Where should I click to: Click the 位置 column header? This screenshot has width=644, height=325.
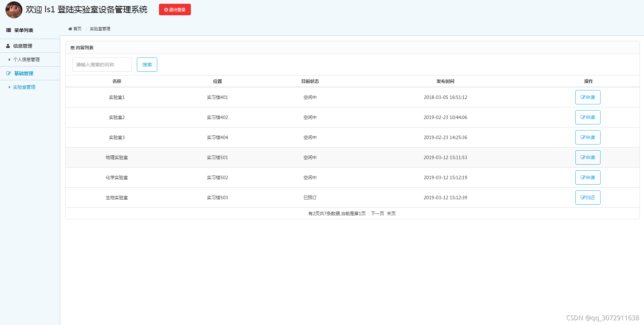(217, 81)
